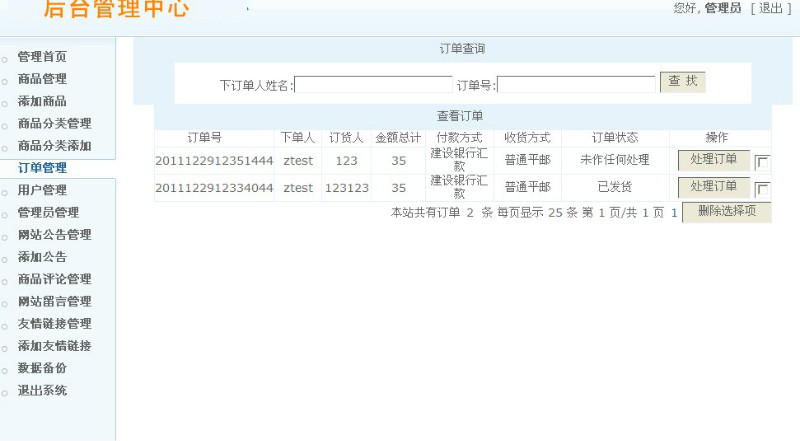The width and height of the screenshot is (800, 441).
Task: Open 管理首页 in the sidebar
Action: 42,57
